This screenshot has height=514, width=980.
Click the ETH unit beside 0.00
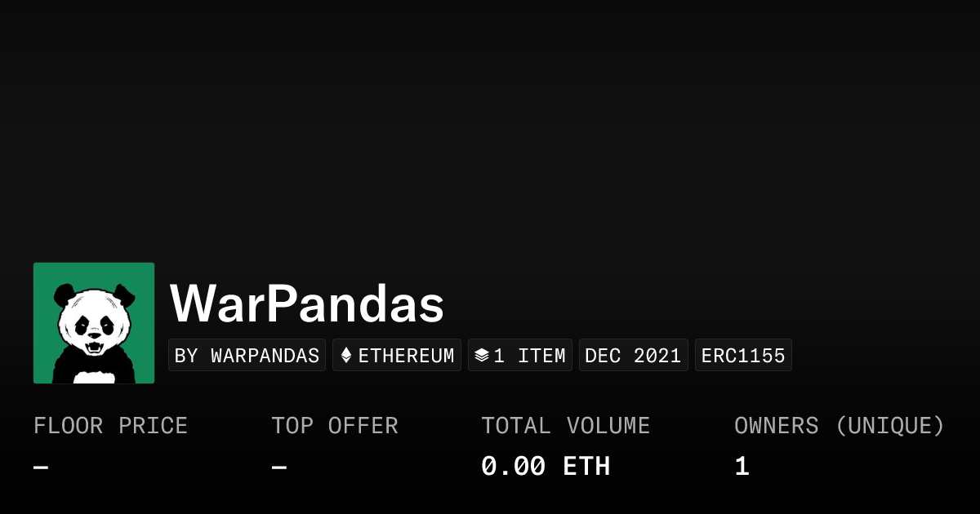(x=586, y=467)
